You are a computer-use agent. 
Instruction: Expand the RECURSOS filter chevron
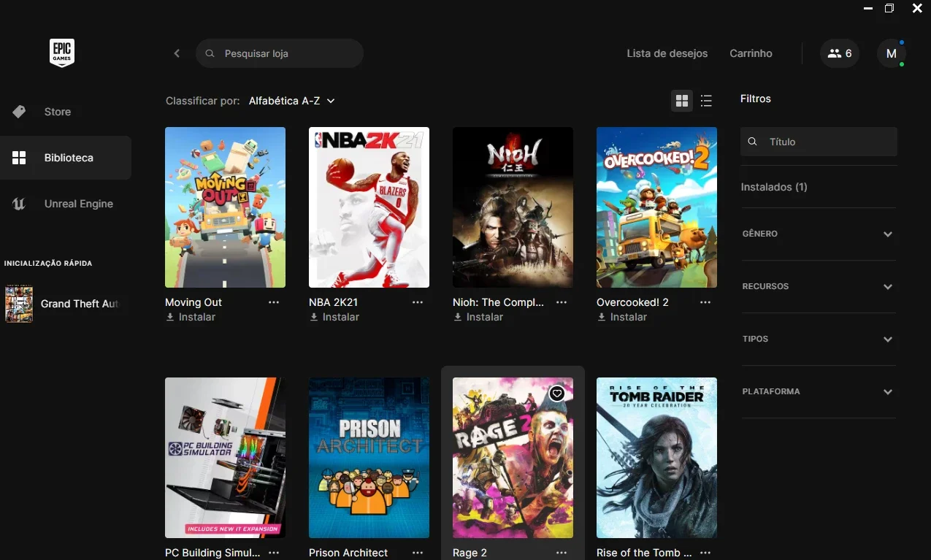click(888, 287)
